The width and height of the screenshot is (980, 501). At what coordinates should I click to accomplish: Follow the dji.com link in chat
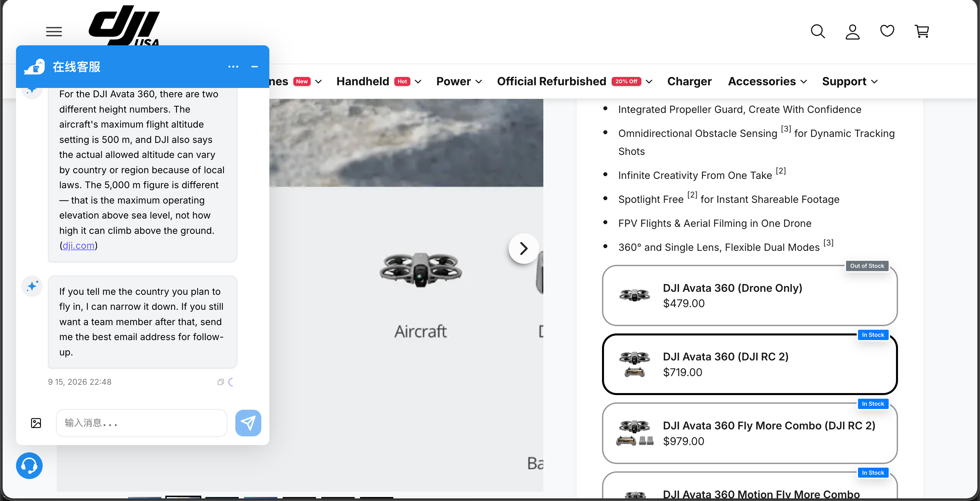coord(78,246)
